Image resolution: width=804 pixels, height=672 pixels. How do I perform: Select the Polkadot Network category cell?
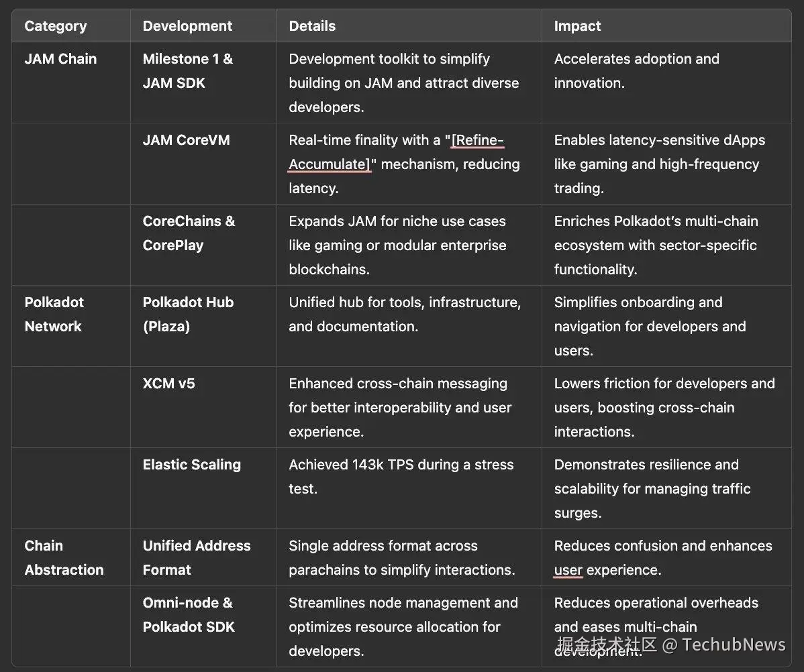(x=54, y=314)
